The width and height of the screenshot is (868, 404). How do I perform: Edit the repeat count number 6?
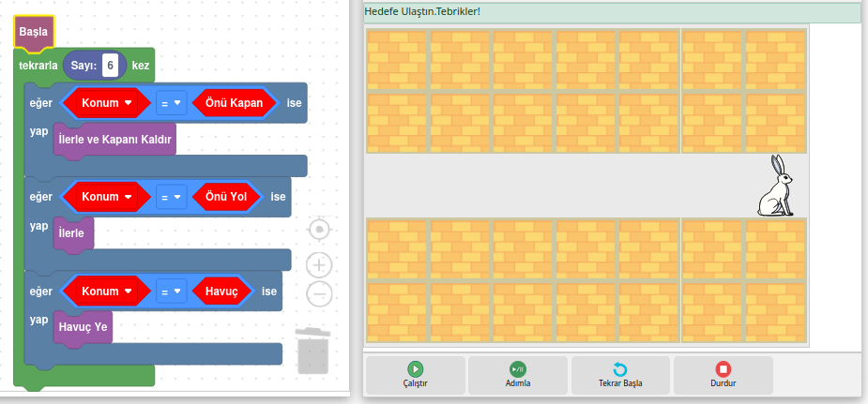tap(111, 67)
